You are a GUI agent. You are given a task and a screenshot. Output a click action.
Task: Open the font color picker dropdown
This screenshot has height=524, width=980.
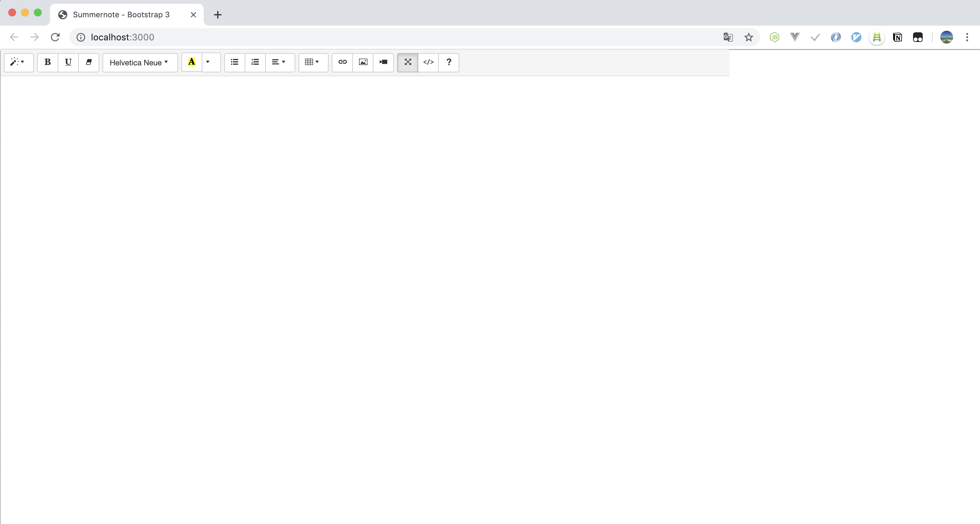point(208,62)
